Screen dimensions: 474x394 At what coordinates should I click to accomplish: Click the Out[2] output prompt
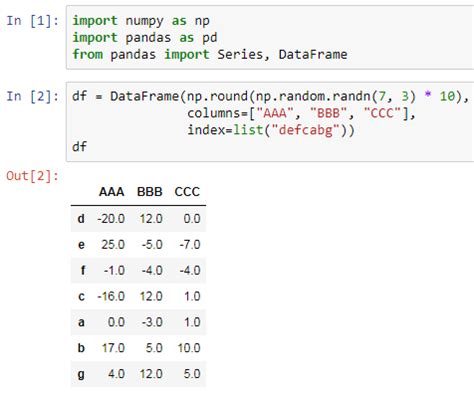point(32,176)
